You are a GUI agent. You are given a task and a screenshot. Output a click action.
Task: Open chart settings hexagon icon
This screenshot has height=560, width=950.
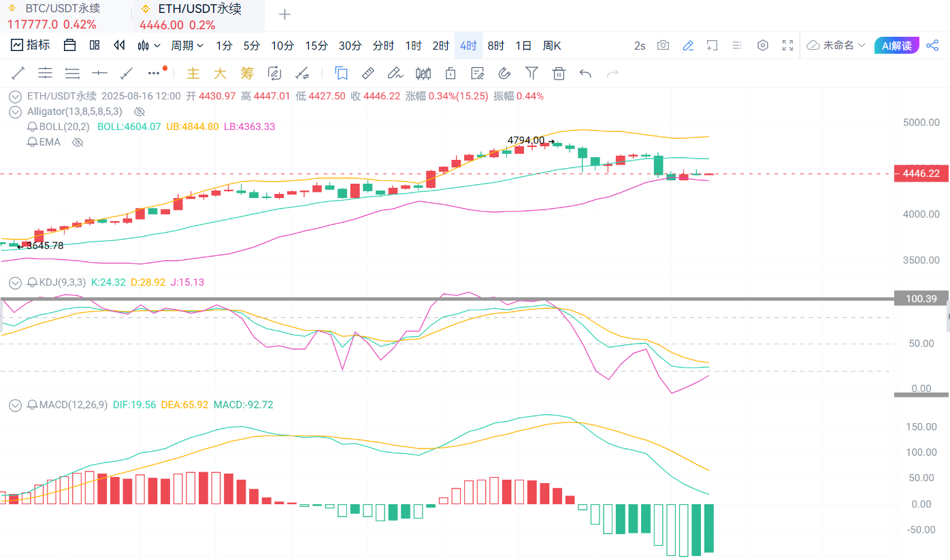click(763, 46)
